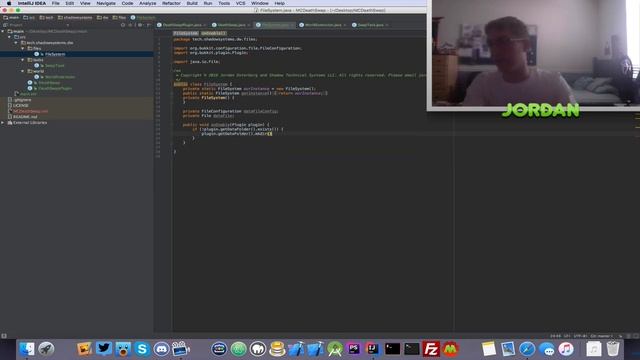Open the Analyze menu

(x=147, y=3)
